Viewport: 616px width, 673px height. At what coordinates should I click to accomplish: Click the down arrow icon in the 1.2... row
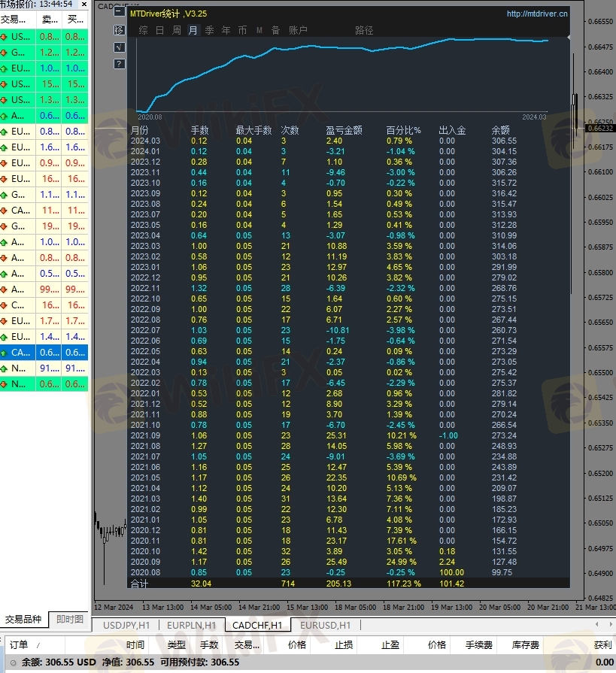[x=4, y=53]
